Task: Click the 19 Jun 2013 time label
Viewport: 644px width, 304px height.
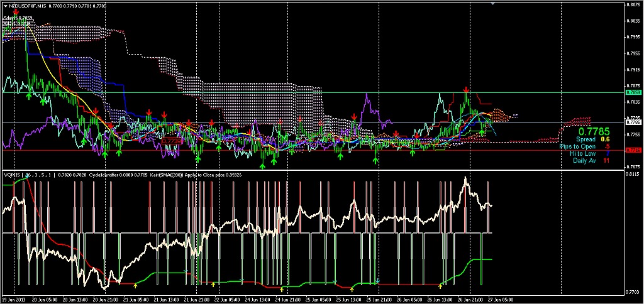Action: [x=13, y=300]
